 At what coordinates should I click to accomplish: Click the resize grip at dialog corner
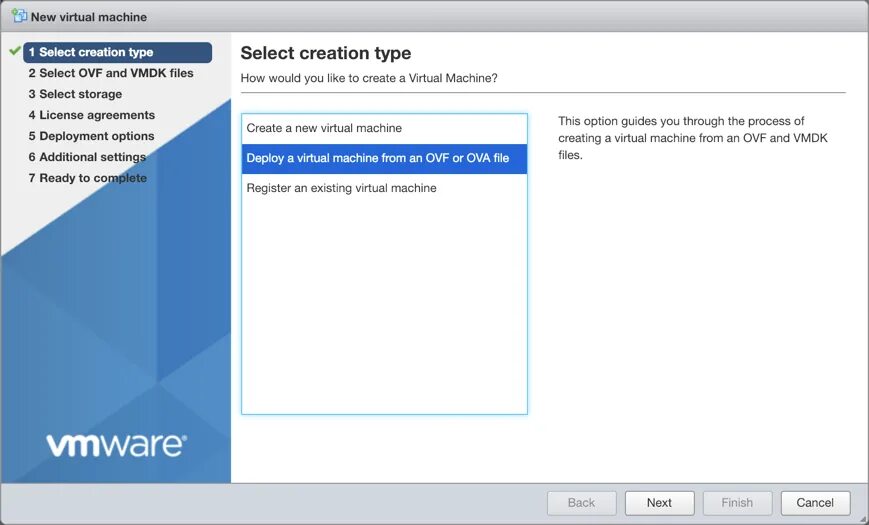(x=862, y=518)
